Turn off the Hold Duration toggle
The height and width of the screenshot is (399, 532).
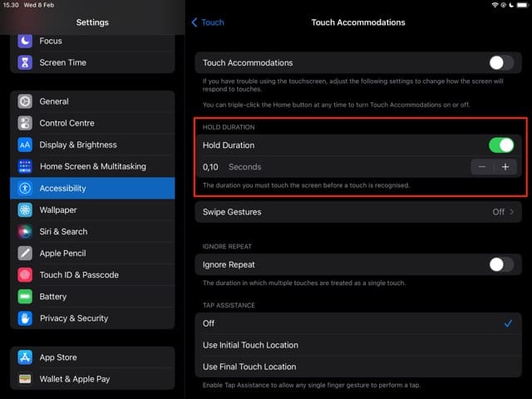click(x=500, y=145)
